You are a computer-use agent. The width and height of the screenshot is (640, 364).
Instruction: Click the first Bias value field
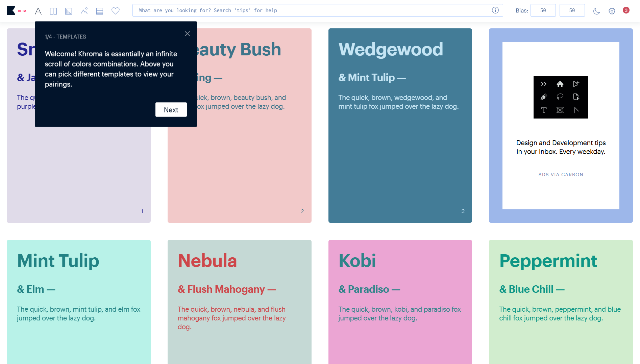[x=543, y=10]
